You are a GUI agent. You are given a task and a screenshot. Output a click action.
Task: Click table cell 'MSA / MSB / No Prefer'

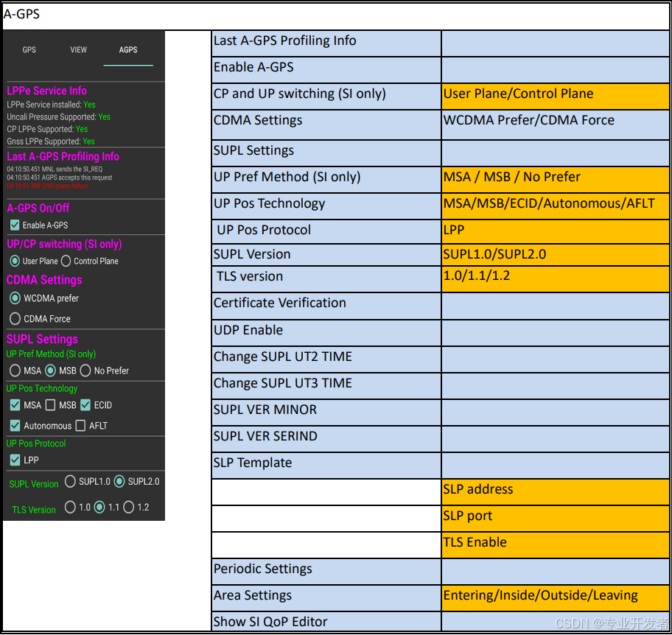coord(556,180)
